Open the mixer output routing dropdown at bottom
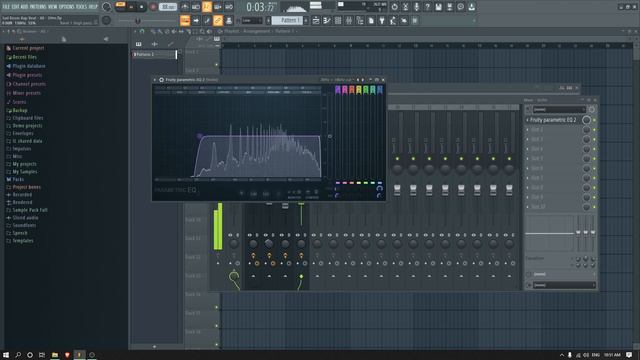The width and height of the screenshot is (640, 360). click(564, 285)
